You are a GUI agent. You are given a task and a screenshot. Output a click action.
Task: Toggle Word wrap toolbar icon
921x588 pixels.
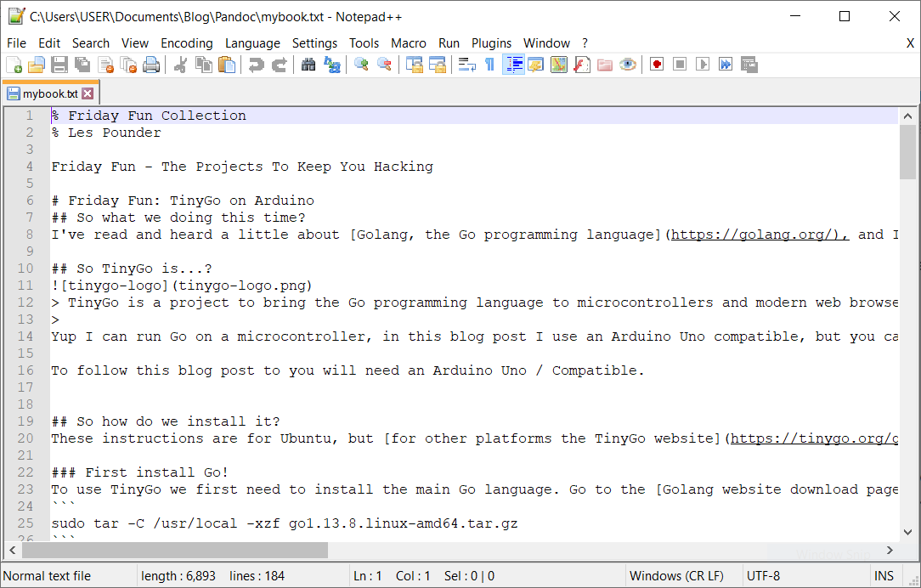(x=467, y=65)
